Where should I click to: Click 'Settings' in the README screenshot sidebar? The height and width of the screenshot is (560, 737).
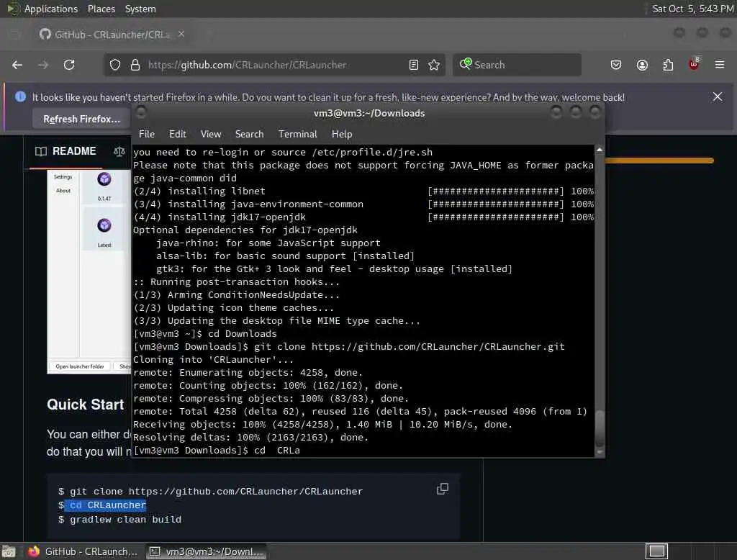pos(63,177)
